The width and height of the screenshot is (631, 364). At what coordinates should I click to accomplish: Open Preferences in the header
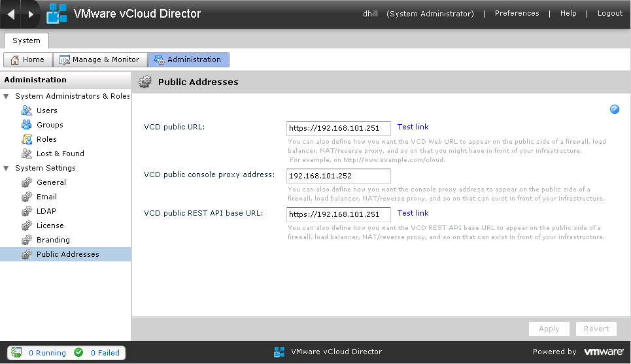517,13
